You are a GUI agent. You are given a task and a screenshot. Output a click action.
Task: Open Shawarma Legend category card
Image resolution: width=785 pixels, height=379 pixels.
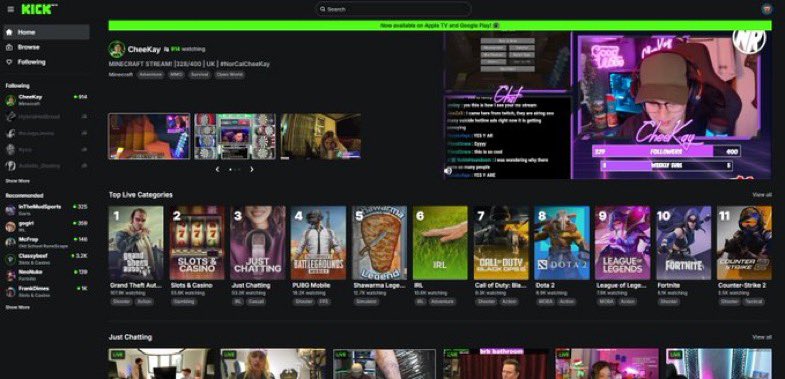pos(379,243)
